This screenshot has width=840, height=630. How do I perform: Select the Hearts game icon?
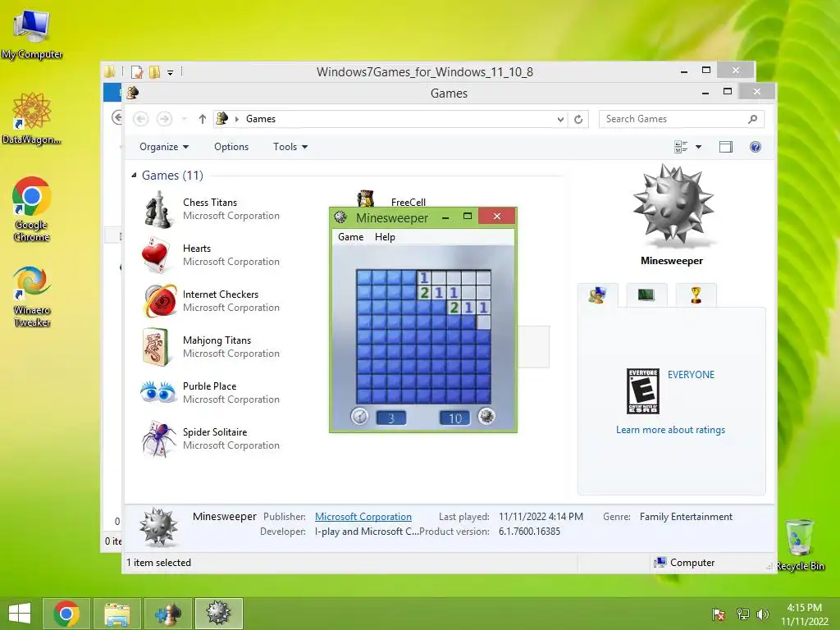[x=156, y=255]
